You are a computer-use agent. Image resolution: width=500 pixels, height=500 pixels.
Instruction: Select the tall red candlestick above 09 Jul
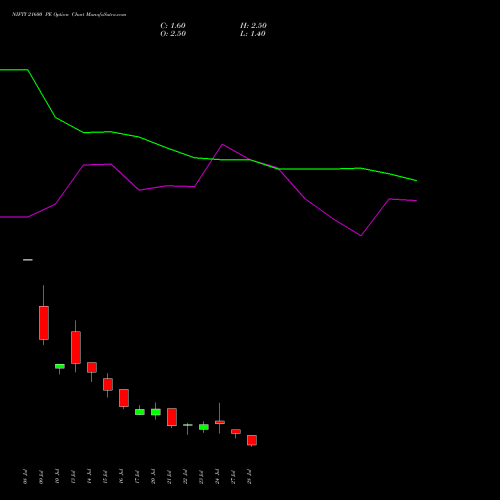pos(44,323)
